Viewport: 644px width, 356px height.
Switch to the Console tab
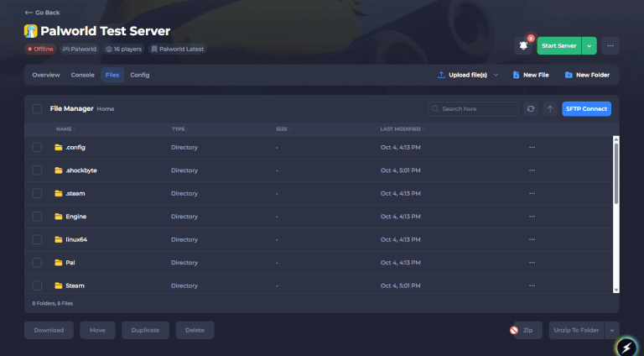click(x=82, y=75)
